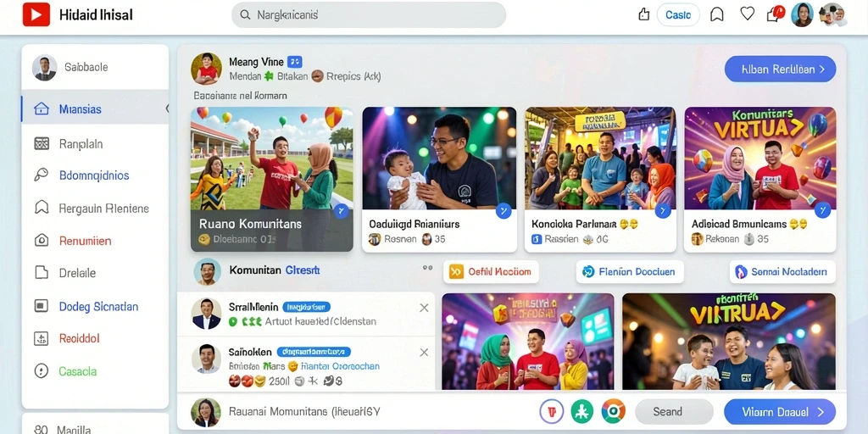The width and height of the screenshot is (868, 434).
Task: Dismiss the Srralhlenin notification row
Action: [424, 308]
